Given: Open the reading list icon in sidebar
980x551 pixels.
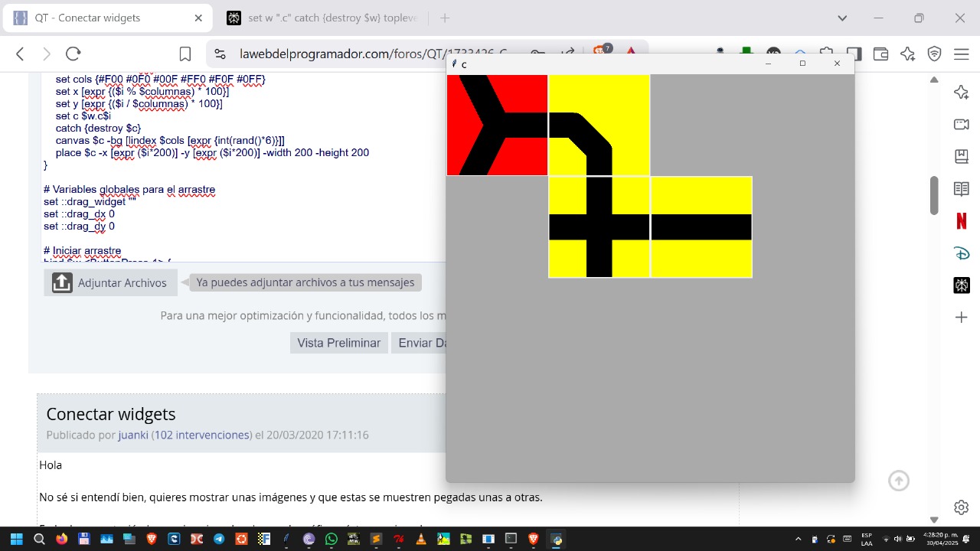Looking at the screenshot, I should click(962, 188).
